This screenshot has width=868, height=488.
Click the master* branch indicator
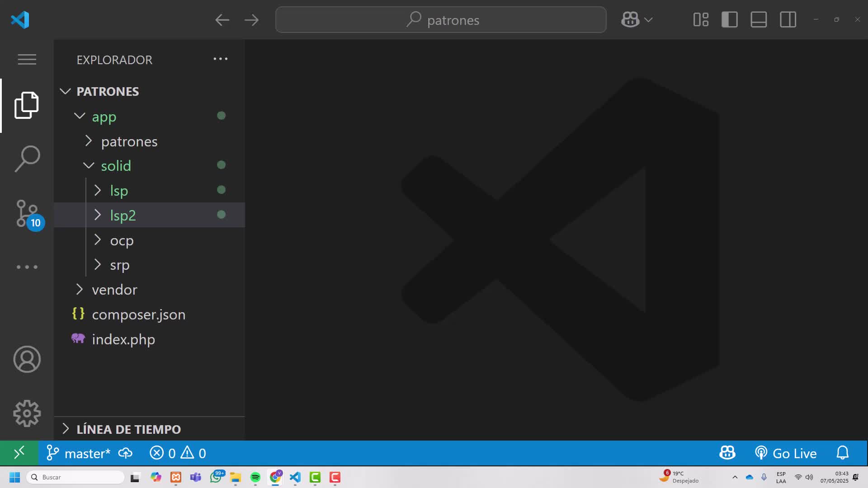pos(79,453)
